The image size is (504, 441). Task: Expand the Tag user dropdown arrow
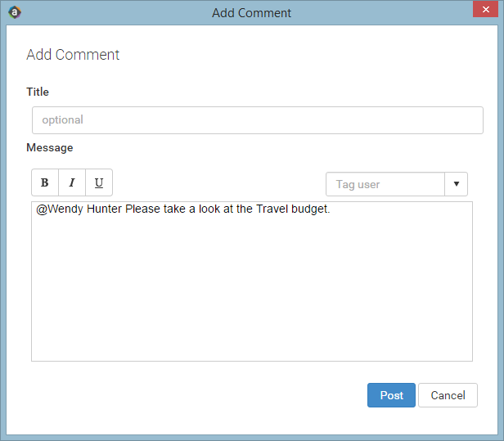[x=456, y=184]
